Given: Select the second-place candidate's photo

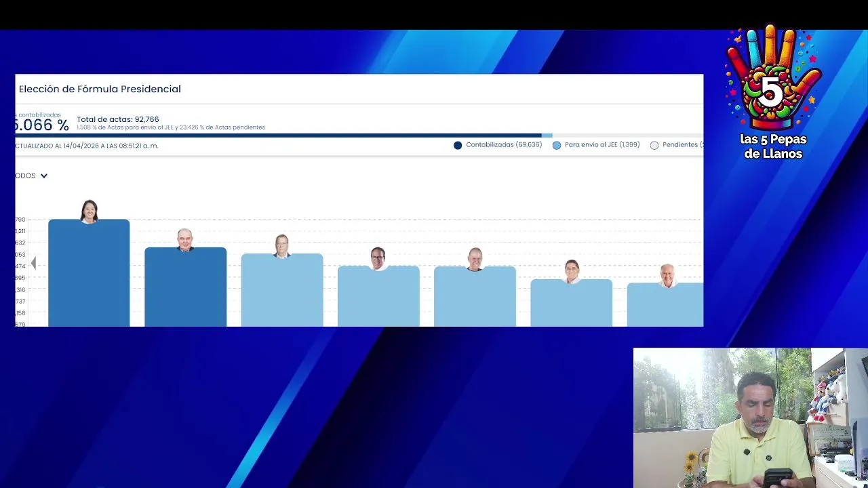Looking at the screenshot, I should coord(185,240).
